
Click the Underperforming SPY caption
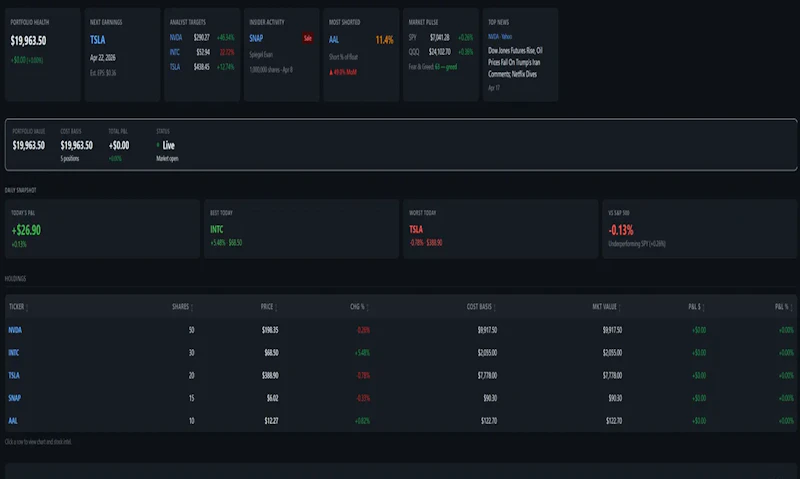point(637,244)
